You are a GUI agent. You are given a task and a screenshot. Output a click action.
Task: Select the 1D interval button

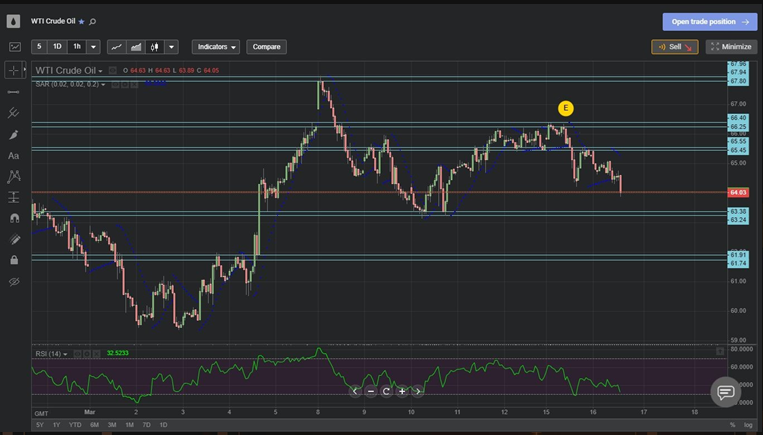[x=57, y=47]
